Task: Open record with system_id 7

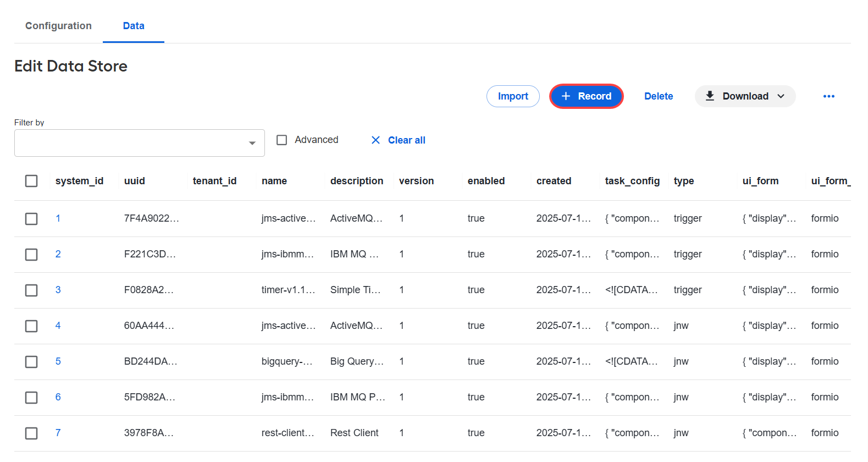Action: coord(58,433)
